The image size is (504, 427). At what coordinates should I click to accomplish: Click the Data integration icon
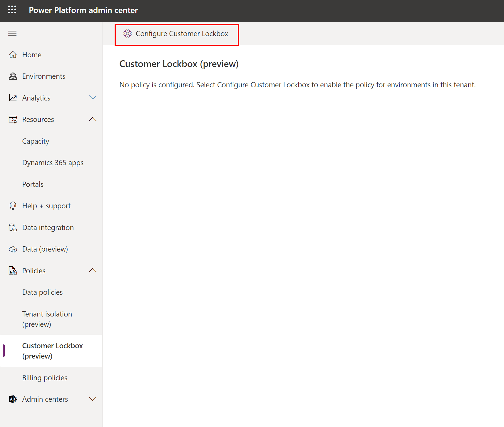pos(13,227)
